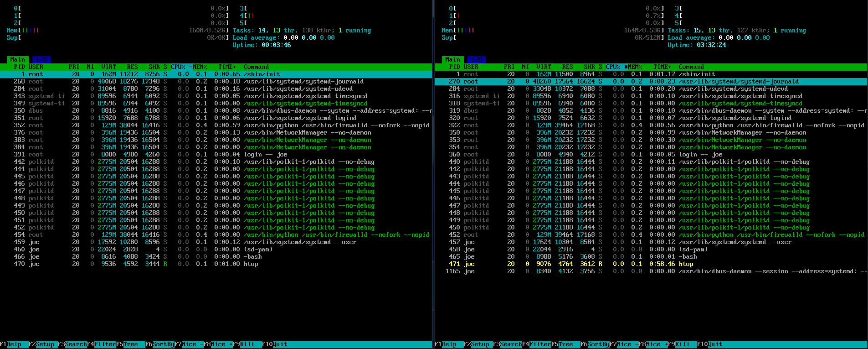This screenshot has width=868, height=349.
Task: Select PID 1 /sbin/init in left htop
Action: click(216, 74)
